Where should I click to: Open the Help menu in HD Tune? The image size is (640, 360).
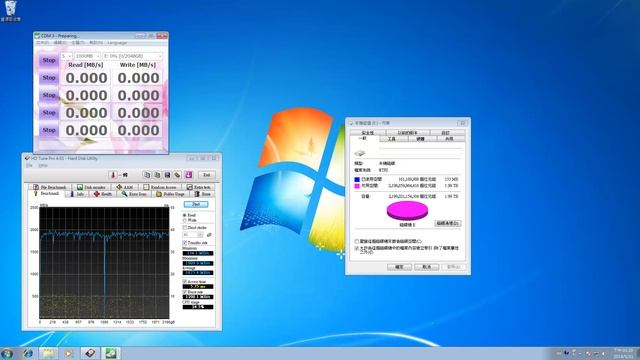tap(43, 165)
